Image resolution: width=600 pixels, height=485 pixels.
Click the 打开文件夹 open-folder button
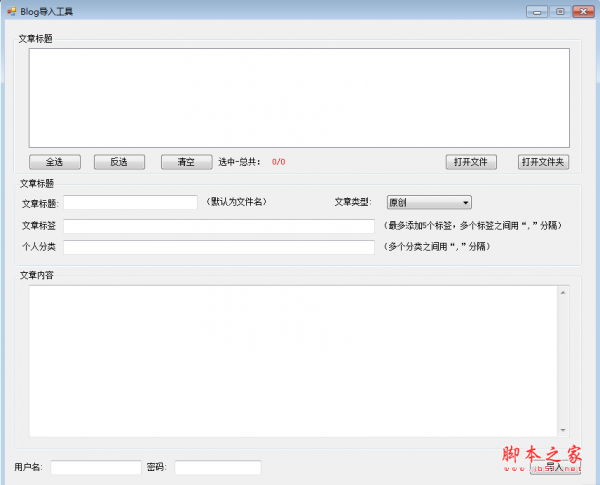click(543, 162)
